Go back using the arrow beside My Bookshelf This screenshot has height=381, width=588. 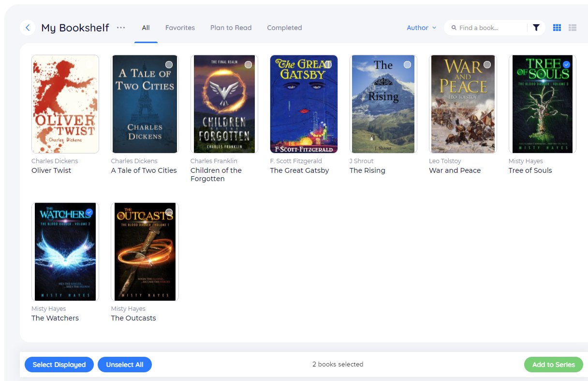coord(28,28)
